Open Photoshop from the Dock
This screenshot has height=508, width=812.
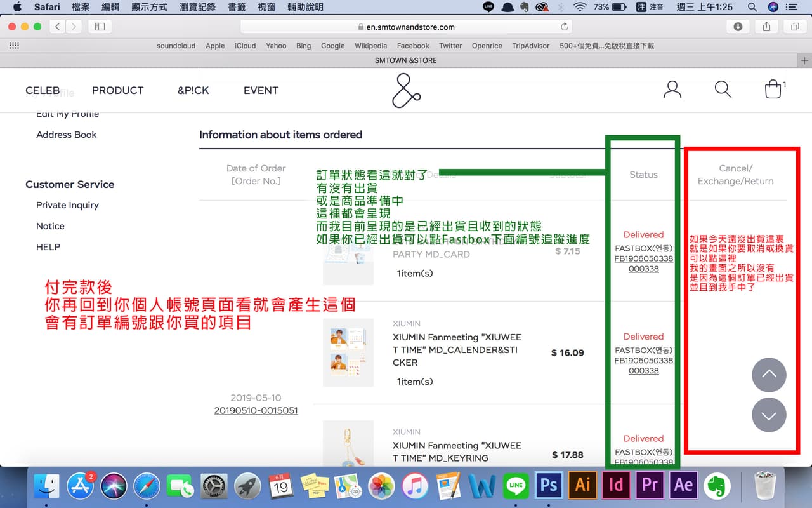coord(549,486)
